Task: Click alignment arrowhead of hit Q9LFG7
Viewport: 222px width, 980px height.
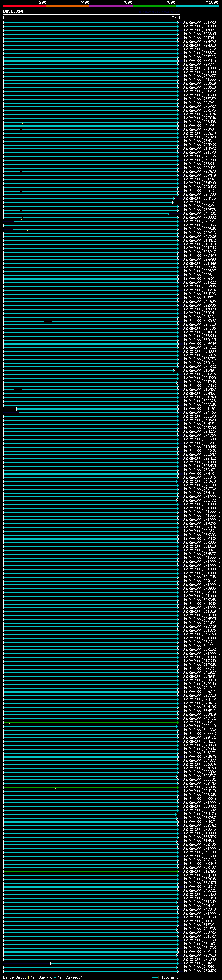Action: [x=173, y=202]
